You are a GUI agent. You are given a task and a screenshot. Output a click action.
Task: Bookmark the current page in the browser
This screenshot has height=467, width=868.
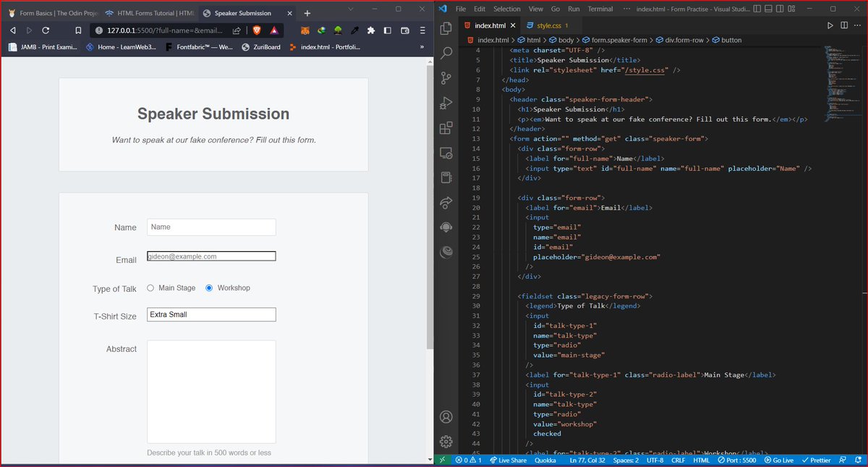78,30
